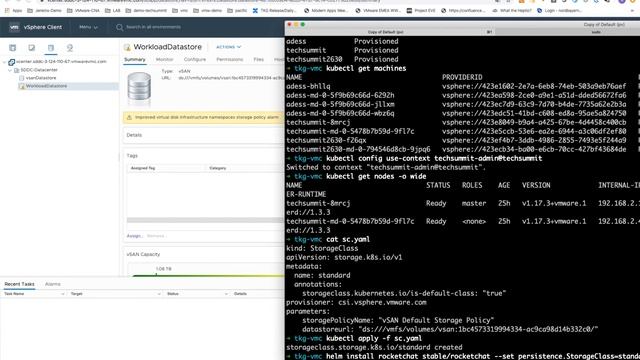Open the VMware-CNA bookmark folder
This screenshot has height=360, width=640.
click(x=83, y=11)
